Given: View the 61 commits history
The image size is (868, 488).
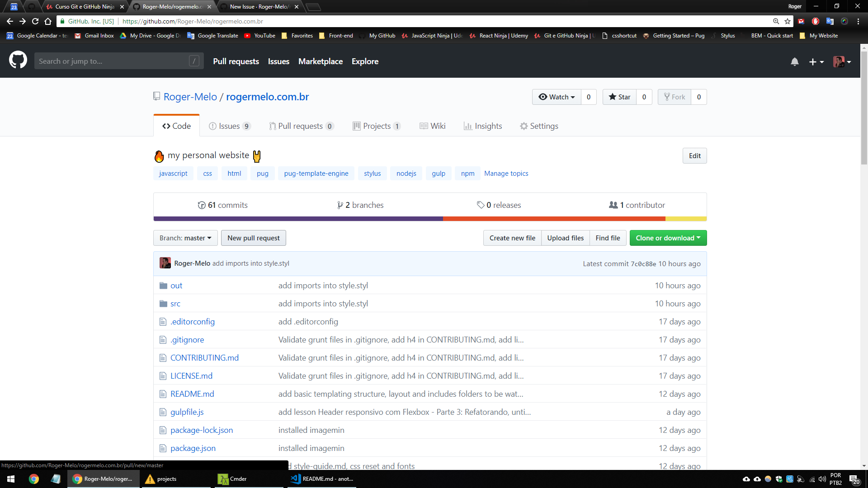Looking at the screenshot, I should coord(222,205).
